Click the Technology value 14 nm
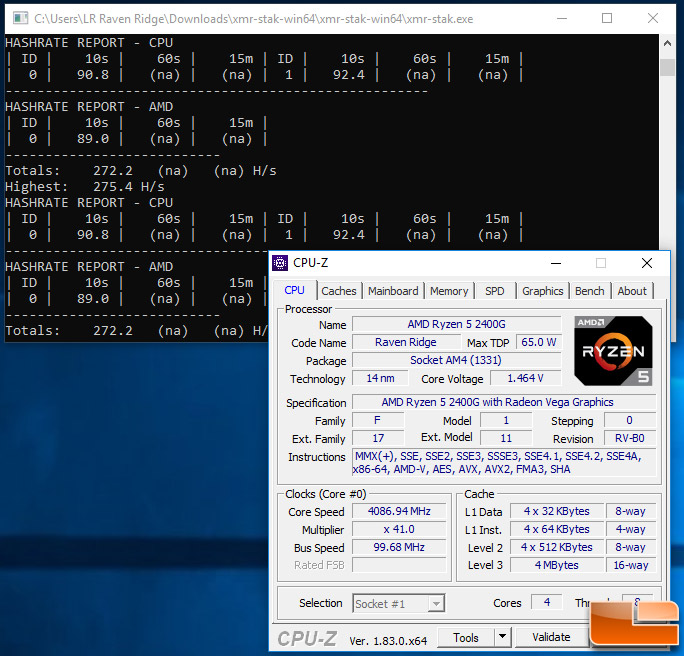The width and height of the screenshot is (684, 656). pyautogui.click(x=380, y=378)
